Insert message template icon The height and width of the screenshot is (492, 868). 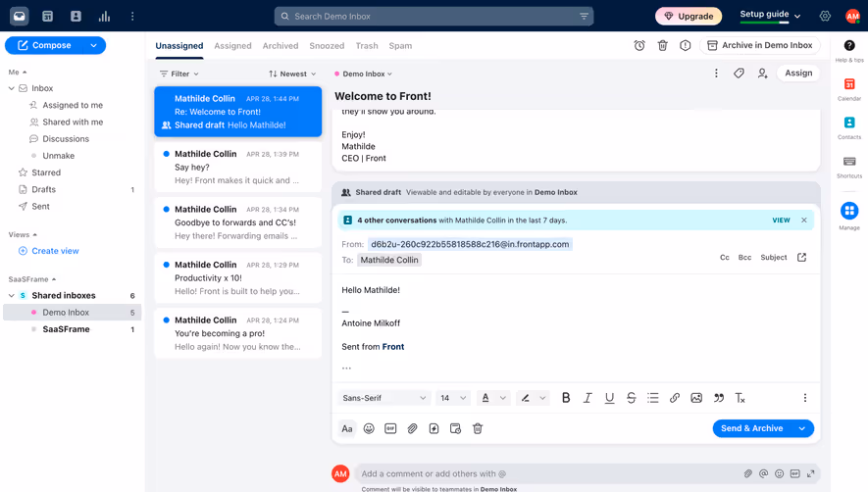[434, 428]
